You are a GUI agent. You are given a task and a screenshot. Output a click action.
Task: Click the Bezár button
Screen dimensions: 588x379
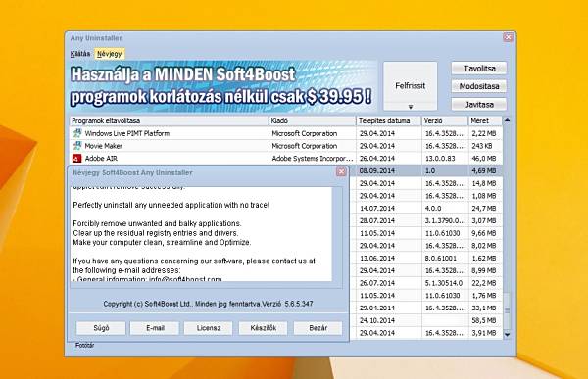318,328
